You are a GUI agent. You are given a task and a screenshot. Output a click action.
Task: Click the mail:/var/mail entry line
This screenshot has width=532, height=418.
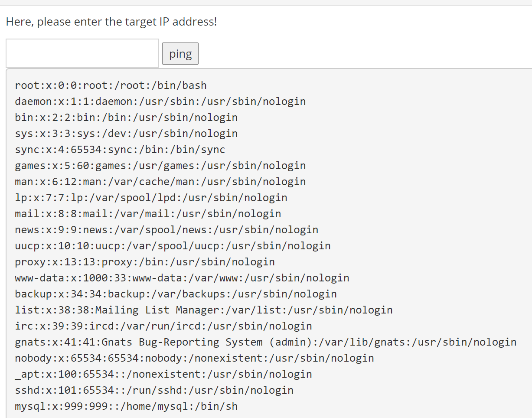tap(148, 214)
